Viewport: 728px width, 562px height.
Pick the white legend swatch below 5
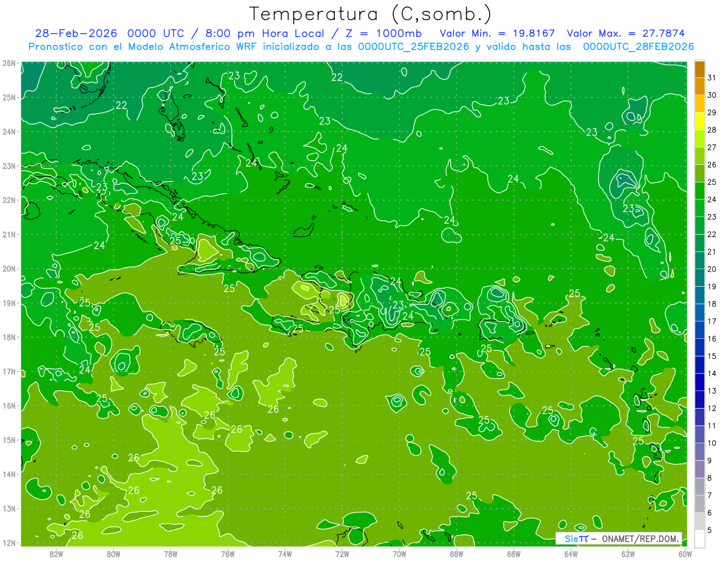point(699,538)
